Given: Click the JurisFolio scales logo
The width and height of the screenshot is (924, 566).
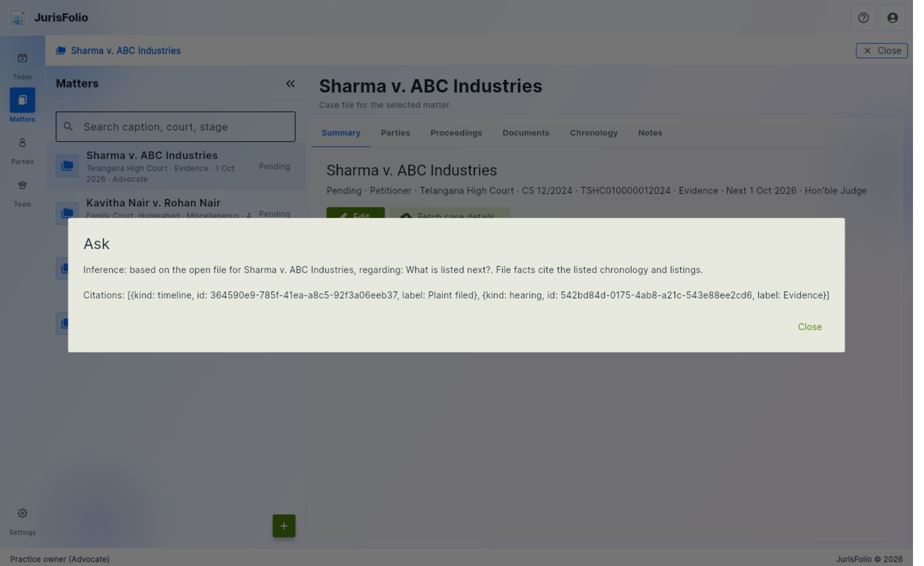Looking at the screenshot, I should (18, 18).
